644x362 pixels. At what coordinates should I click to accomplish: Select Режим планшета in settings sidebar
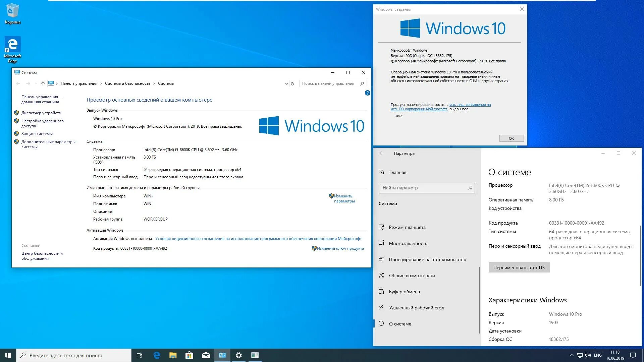click(407, 227)
